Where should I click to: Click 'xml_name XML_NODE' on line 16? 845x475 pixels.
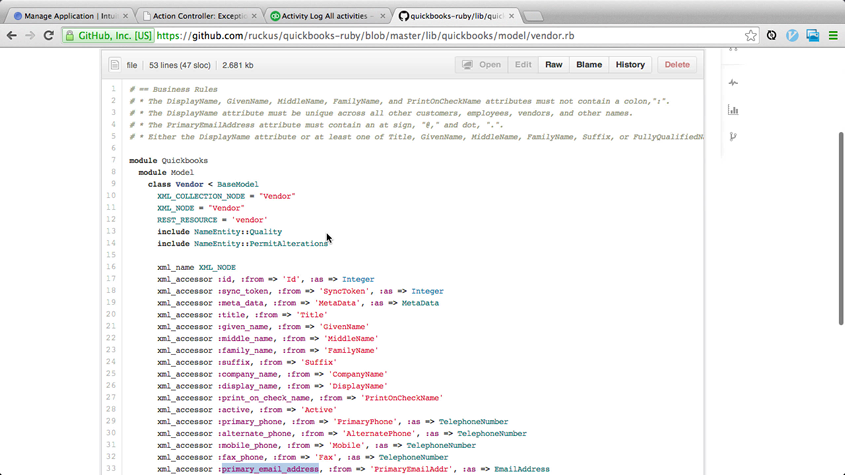point(196,267)
